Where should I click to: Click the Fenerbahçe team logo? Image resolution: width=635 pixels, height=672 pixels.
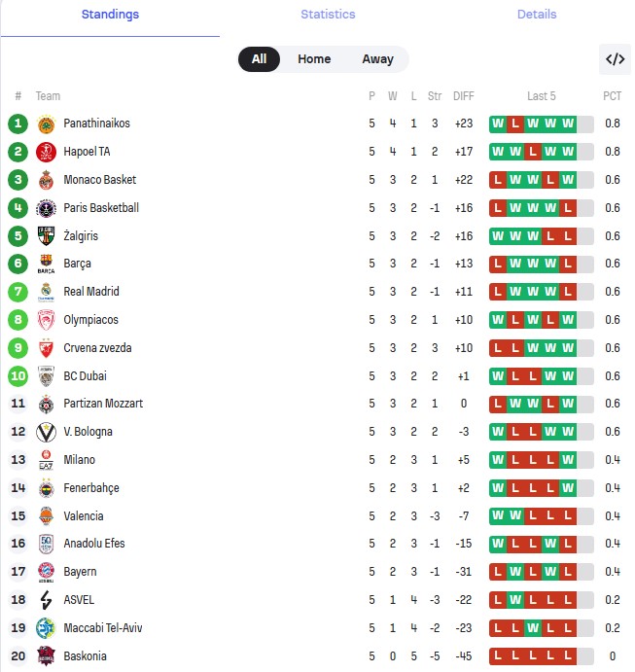pos(46,488)
